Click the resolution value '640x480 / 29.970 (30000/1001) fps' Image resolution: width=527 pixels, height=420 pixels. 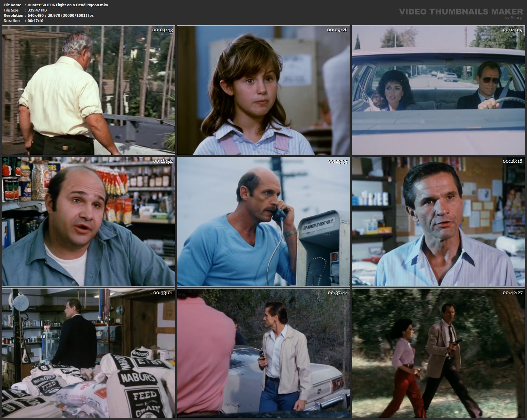coord(61,15)
